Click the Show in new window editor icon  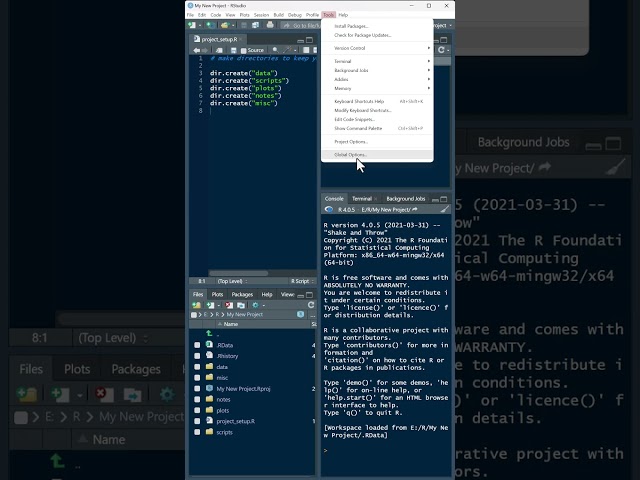click(219, 50)
